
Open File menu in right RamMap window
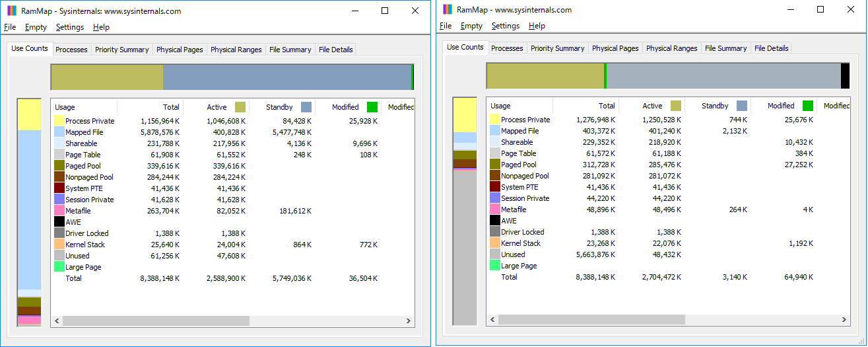[446, 26]
